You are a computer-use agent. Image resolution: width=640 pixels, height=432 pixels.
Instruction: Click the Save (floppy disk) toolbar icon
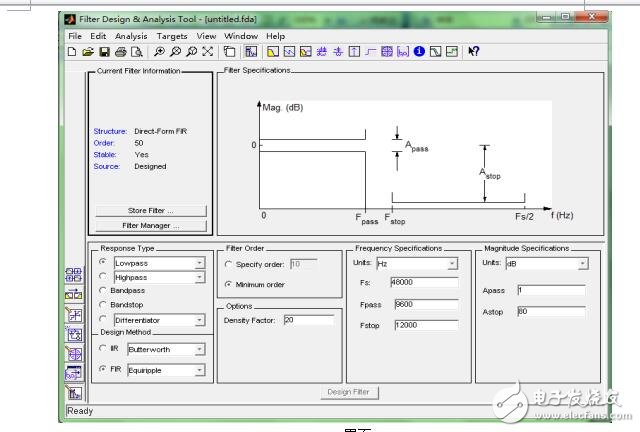click(x=104, y=51)
